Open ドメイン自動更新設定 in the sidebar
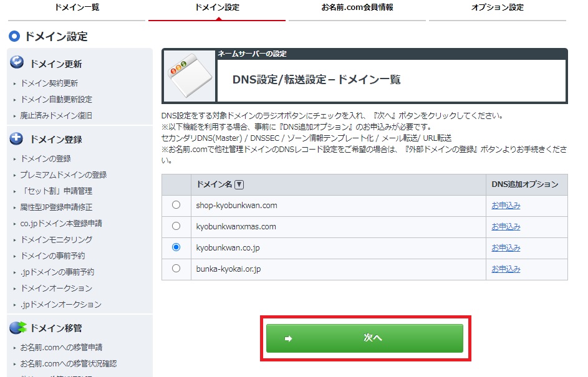The height and width of the screenshot is (377, 588). [x=56, y=100]
